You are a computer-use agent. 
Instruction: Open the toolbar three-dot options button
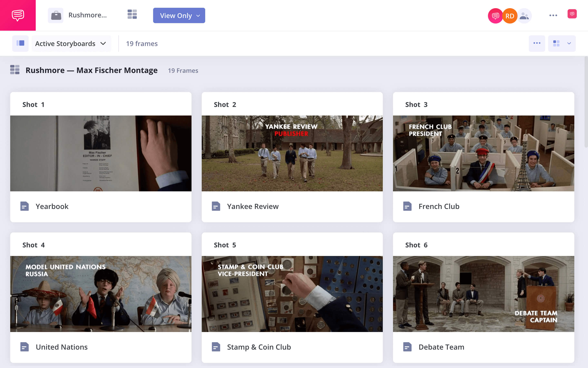(x=537, y=43)
